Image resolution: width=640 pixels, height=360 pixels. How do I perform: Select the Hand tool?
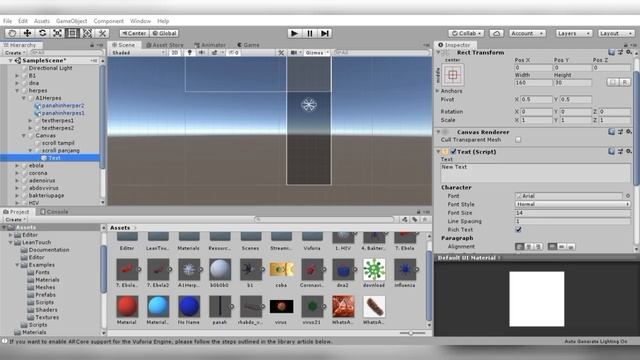tap(12, 33)
